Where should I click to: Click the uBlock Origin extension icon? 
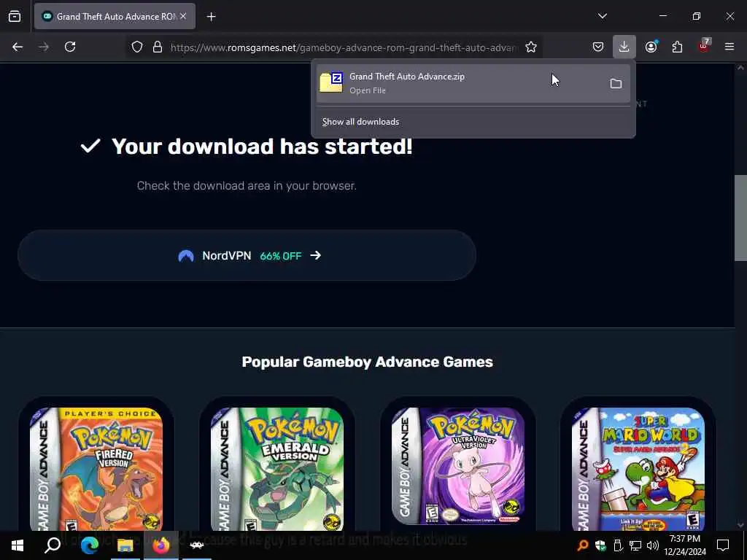pyautogui.click(x=704, y=46)
